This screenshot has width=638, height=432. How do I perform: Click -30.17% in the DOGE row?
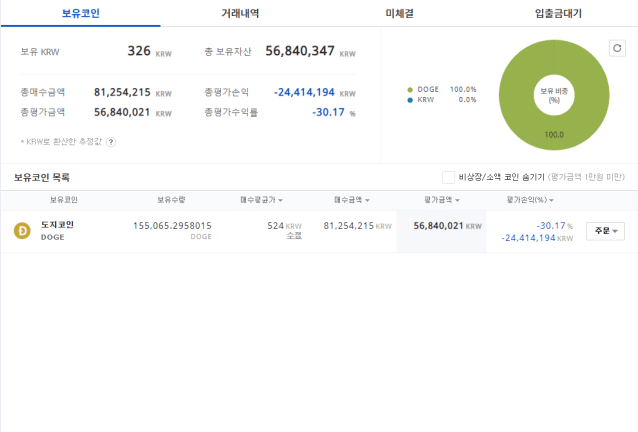pos(554,226)
